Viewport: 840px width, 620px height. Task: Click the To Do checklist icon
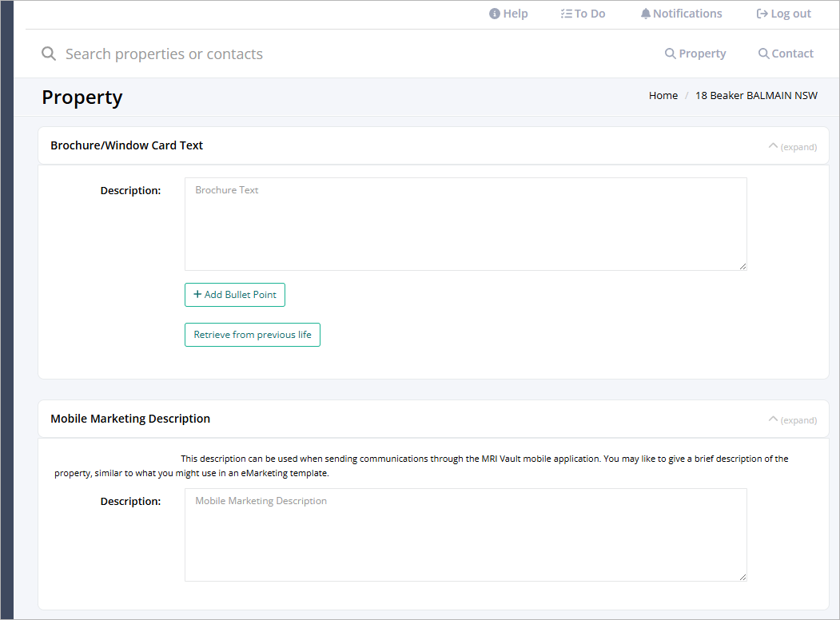[x=566, y=14]
